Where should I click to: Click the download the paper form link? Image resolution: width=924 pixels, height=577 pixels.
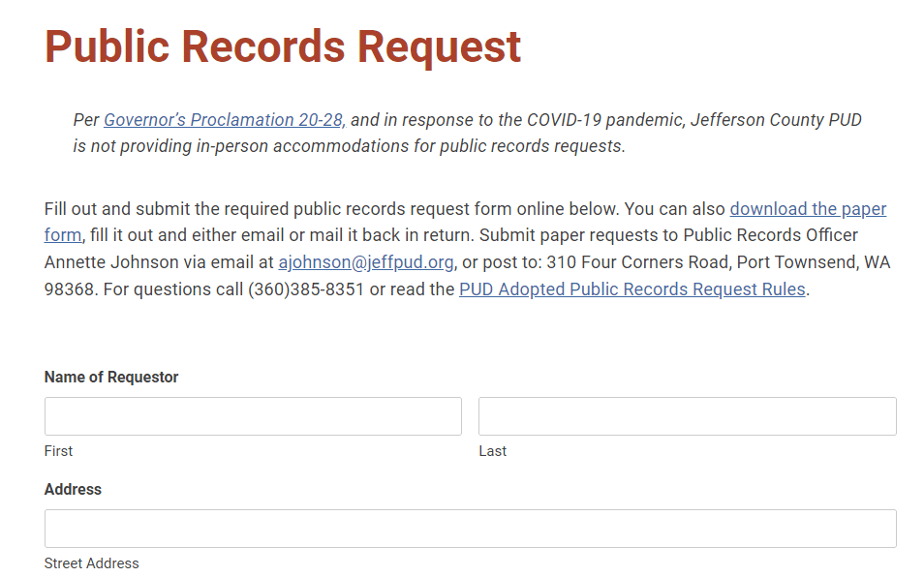(x=808, y=209)
